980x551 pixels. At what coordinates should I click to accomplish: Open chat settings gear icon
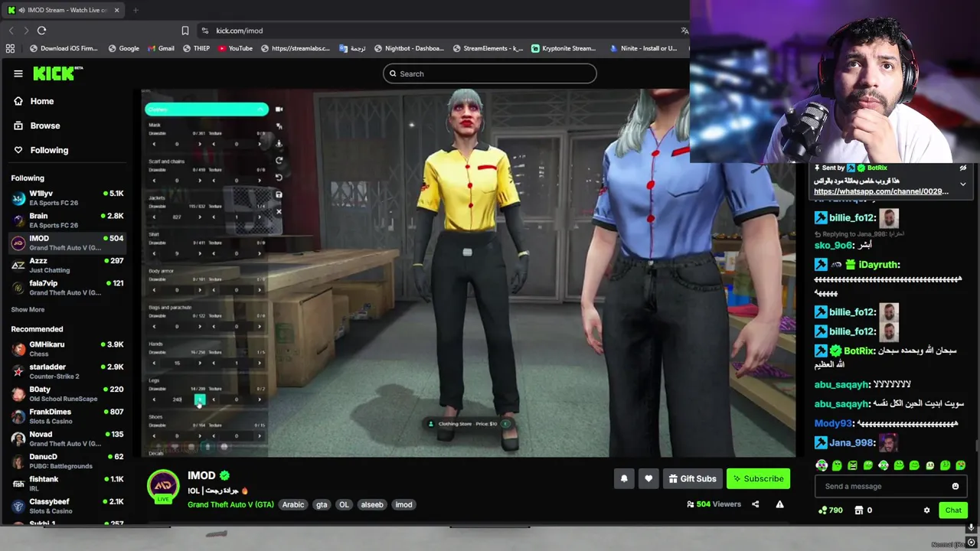click(926, 510)
